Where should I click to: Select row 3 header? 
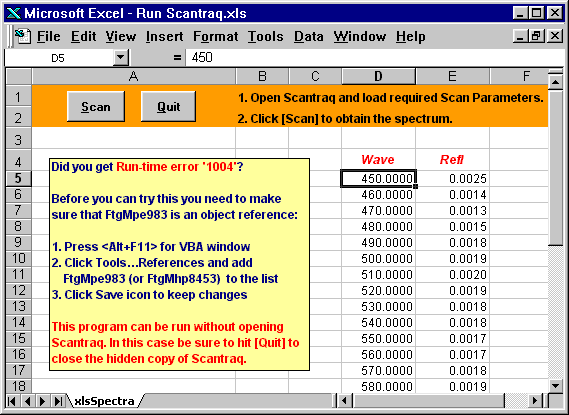pyautogui.click(x=19, y=139)
